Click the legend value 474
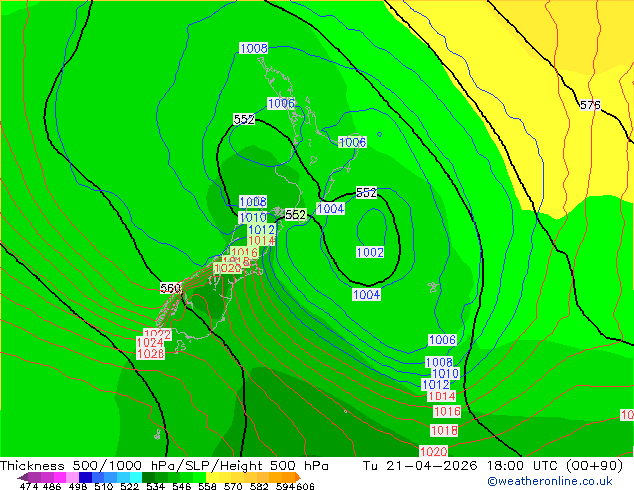Viewport: 634px width, 490px height. coord(30,486)
